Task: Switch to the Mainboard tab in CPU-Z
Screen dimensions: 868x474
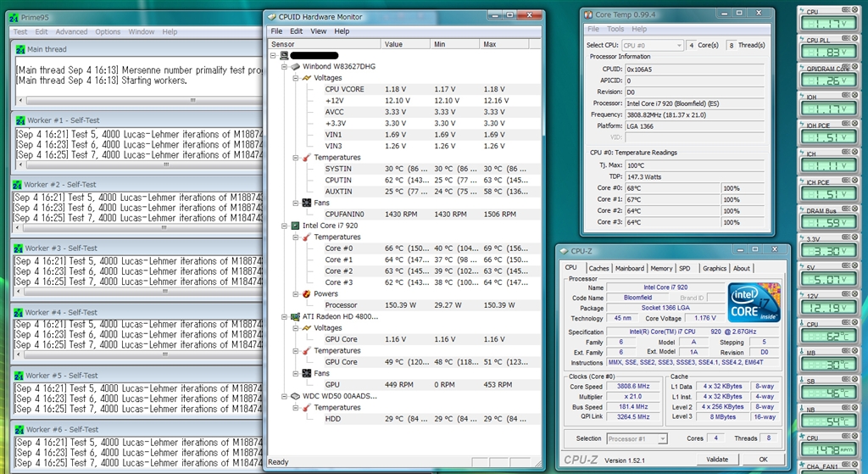Action: pyautogui.click(x=629, y=268)
